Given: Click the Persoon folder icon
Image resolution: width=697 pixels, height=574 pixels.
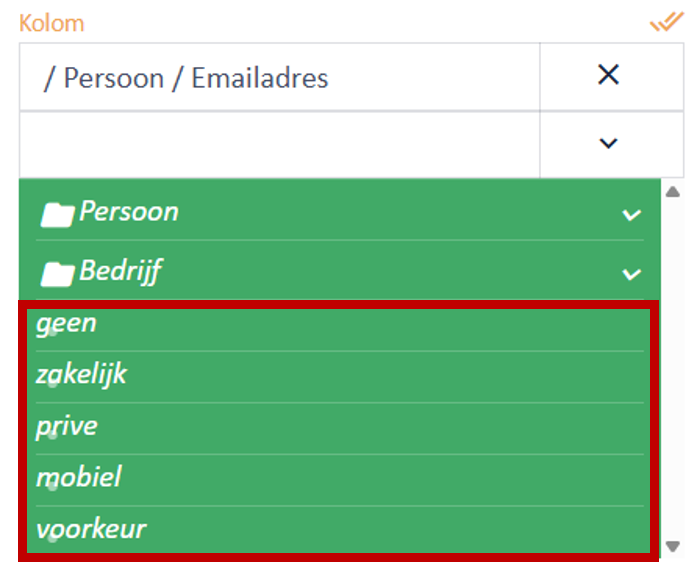Looking at the screenshot, I should pos(57,215).
